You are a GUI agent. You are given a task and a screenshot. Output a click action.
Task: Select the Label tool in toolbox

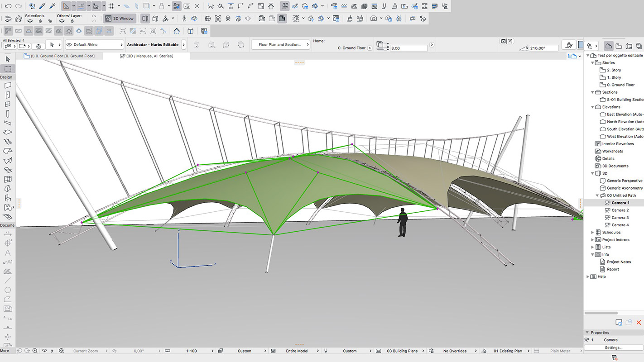(x=8, y=262)
